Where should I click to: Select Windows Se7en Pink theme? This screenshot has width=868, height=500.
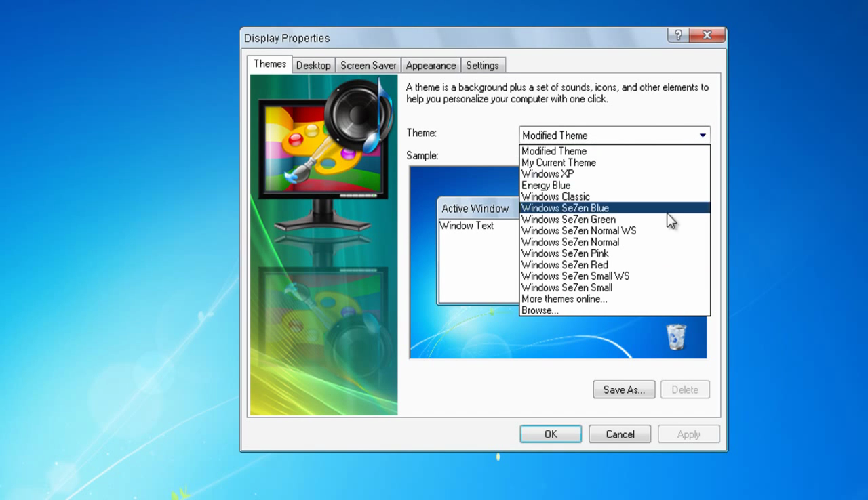point(614,253)
